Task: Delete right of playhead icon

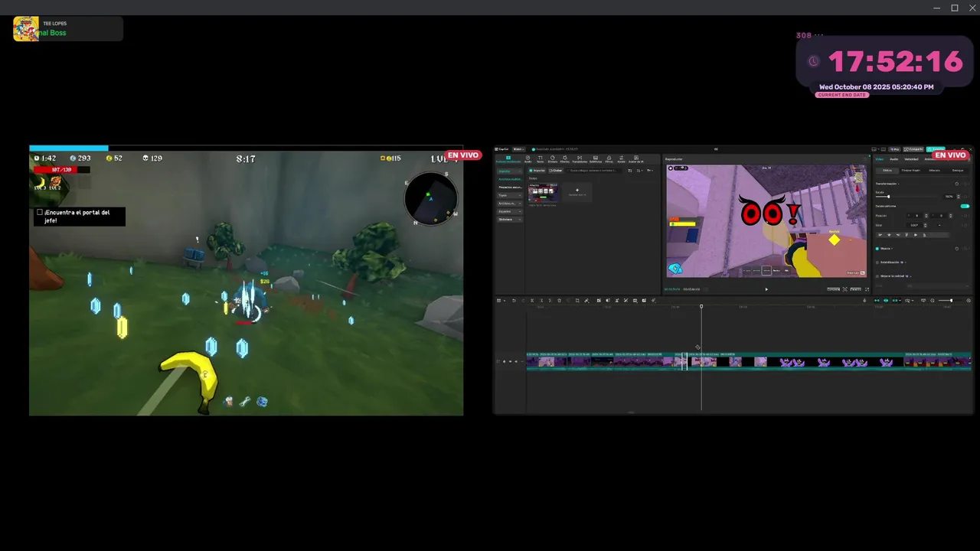Action: click(x=550, y=300)
